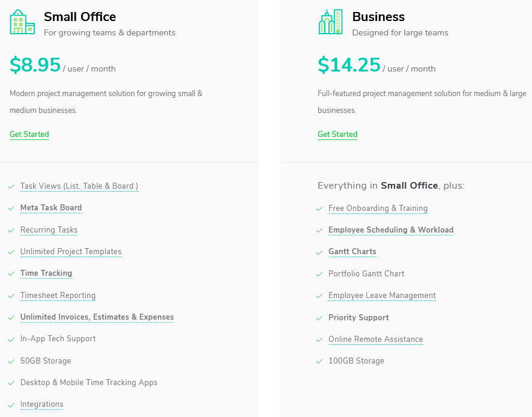
Task: Click the checkmark beside Time Tracking
Action: pyautogui.click(x=11, y=273)
